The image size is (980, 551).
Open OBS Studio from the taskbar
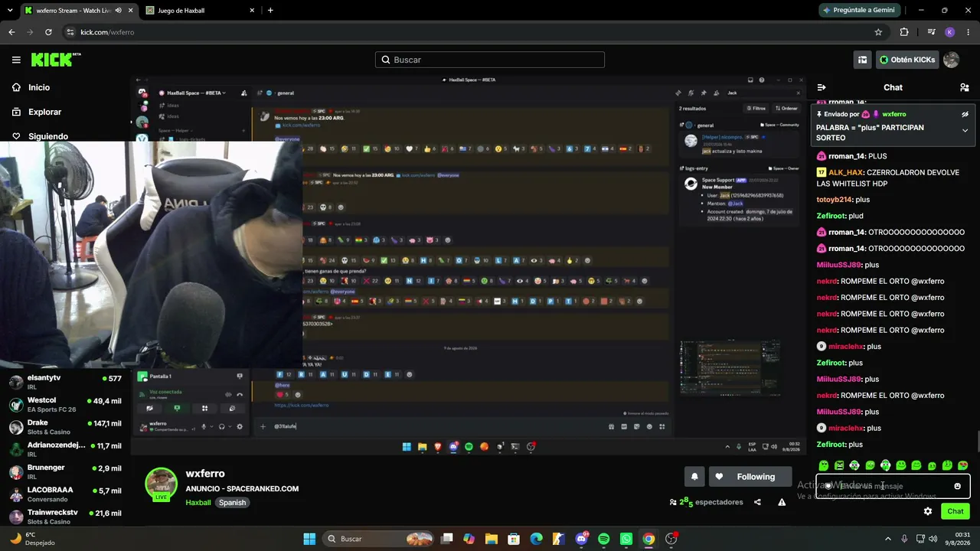click(671, 539)
